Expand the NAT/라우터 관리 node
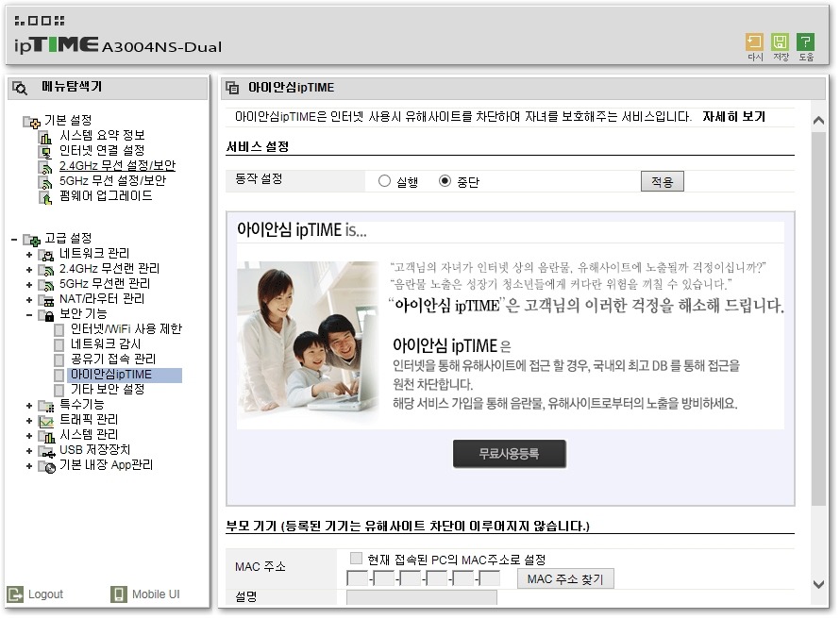840x619 pixels. [29, 300]
